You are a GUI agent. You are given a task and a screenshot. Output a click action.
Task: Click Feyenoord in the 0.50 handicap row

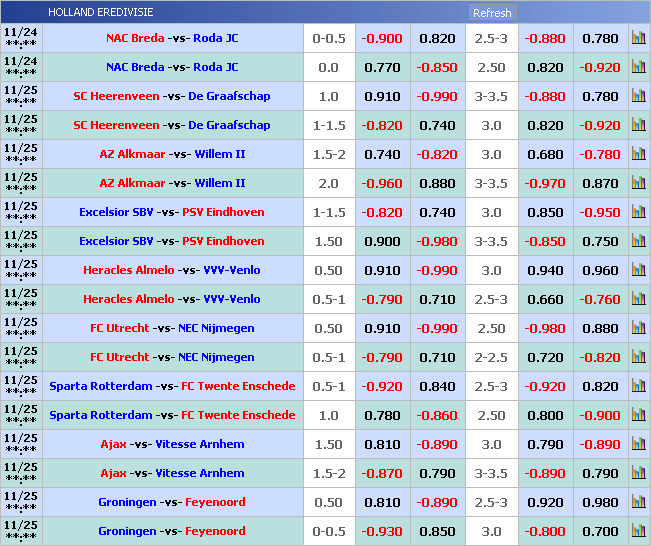point(214,503)
